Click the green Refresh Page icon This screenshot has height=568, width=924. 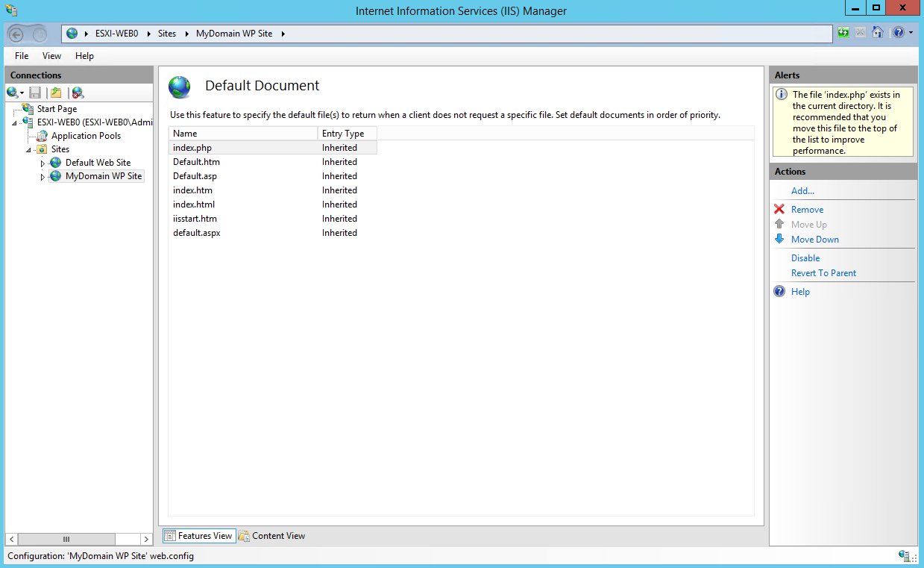pyautogui.click(x=843, y=33)
